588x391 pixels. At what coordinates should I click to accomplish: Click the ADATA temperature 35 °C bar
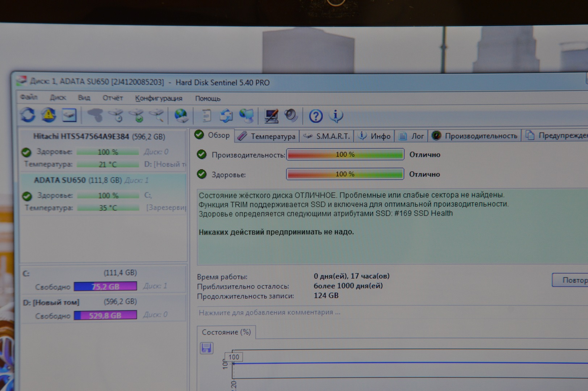point(108,208)
